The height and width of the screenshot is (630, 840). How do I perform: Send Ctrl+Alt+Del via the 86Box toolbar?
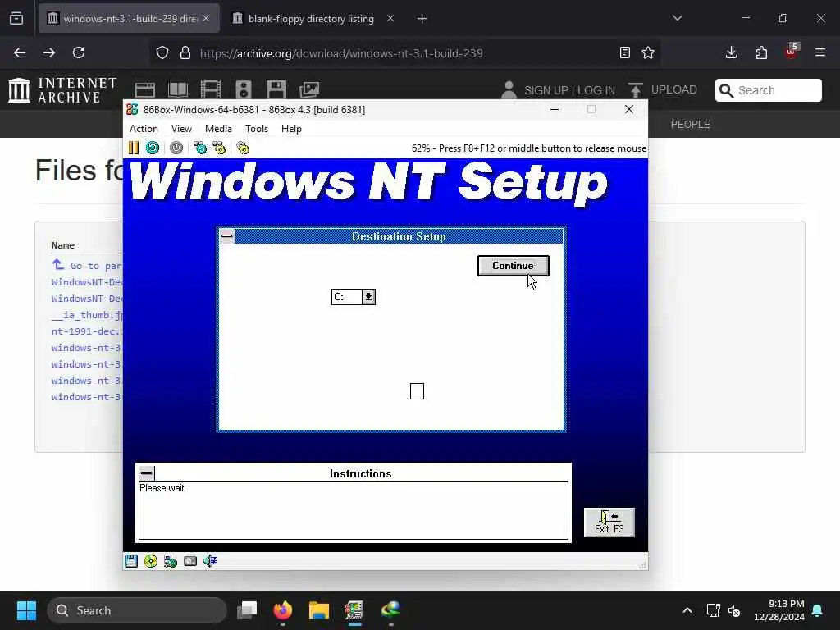200,148
